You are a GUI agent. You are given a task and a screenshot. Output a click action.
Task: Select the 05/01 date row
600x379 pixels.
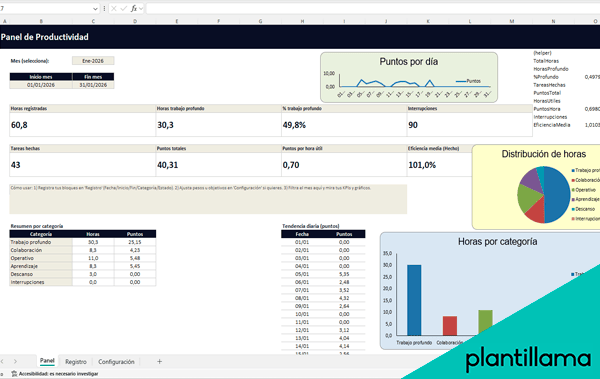[302, 274]
